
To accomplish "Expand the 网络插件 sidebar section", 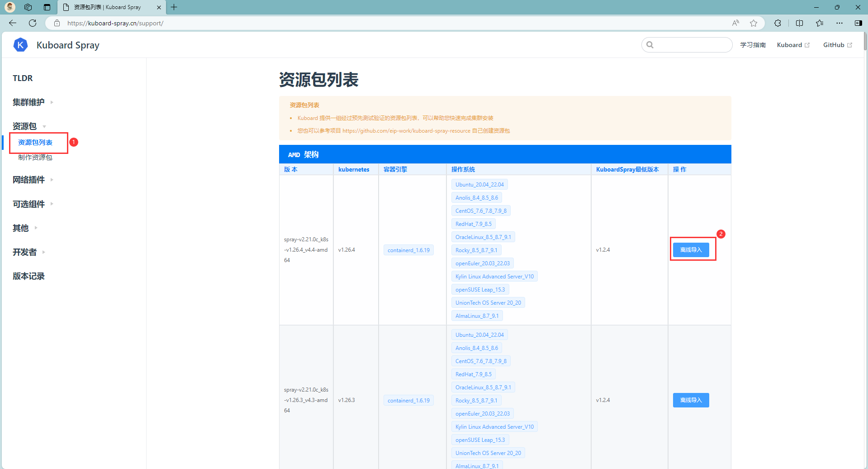I will [x=29, y=180].
